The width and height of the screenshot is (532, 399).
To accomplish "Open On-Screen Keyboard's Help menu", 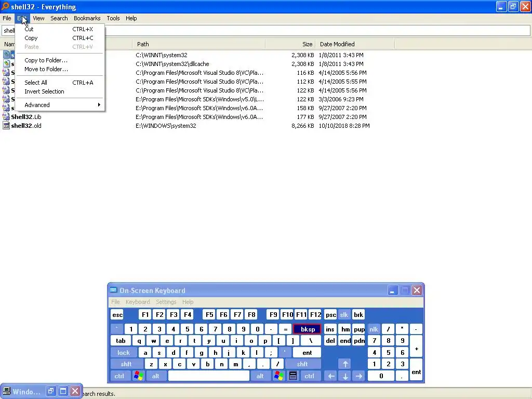I will 188,302.
